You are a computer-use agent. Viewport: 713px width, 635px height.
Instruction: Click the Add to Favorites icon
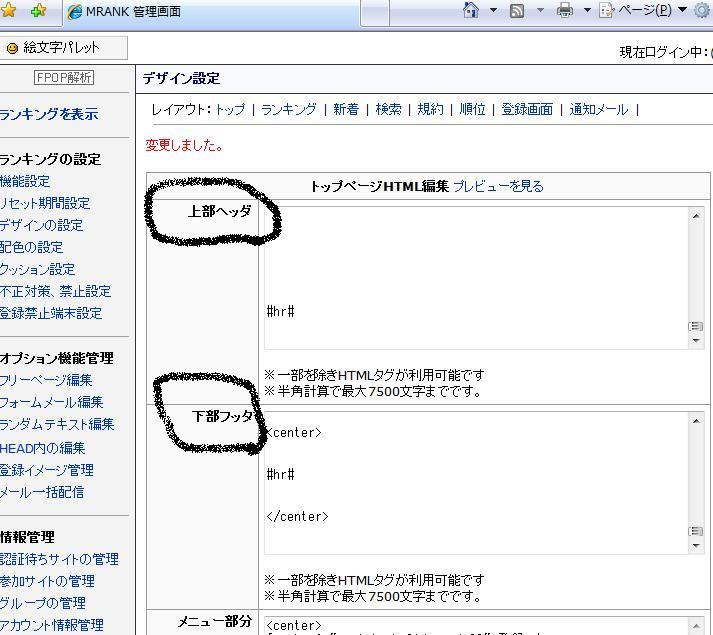tap(39, 10)
